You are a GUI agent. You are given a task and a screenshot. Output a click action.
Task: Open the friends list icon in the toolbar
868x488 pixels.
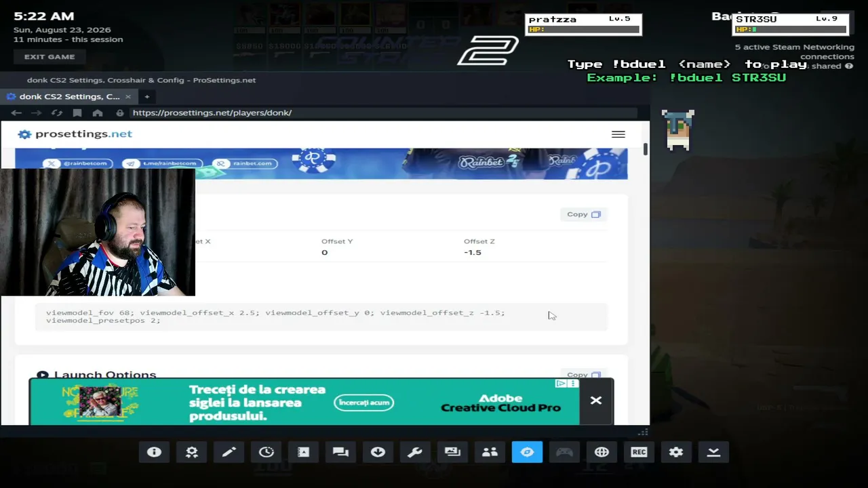[490, 452]
